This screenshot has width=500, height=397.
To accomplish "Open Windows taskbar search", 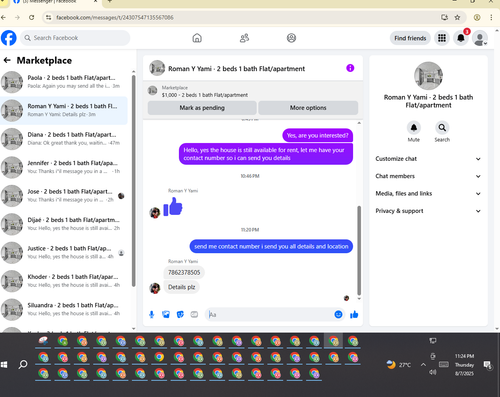I will 23,364.
